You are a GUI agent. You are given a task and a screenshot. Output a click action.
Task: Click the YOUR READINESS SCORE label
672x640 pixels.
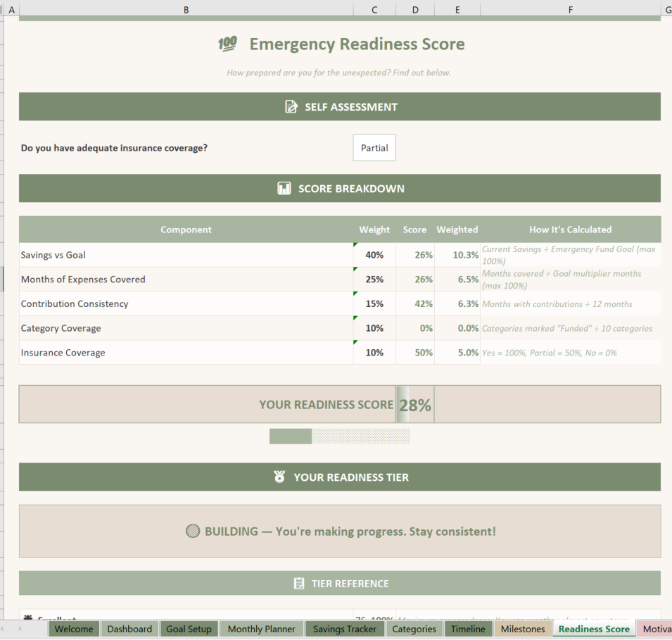tap(326, 405)
